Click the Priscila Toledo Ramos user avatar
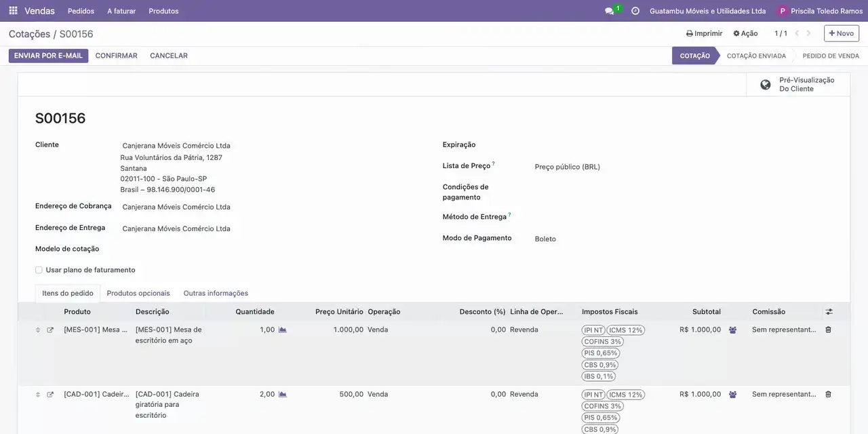Viewport: 868px width, 434px height. point(783,11)
